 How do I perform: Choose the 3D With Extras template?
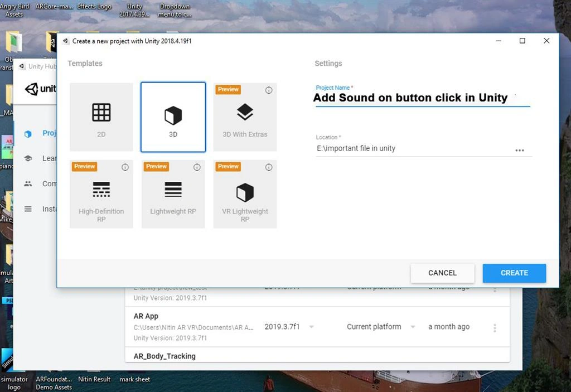click(245, 117)
